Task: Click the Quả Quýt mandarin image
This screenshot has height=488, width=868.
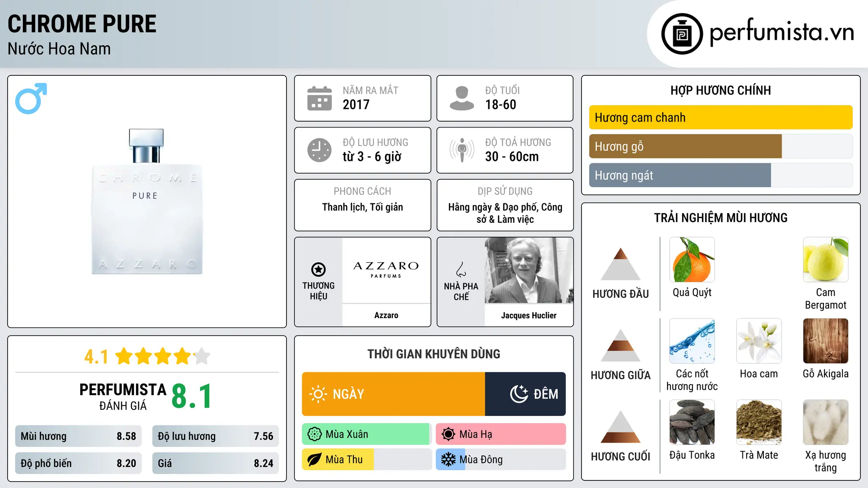Action: [692, 260]
